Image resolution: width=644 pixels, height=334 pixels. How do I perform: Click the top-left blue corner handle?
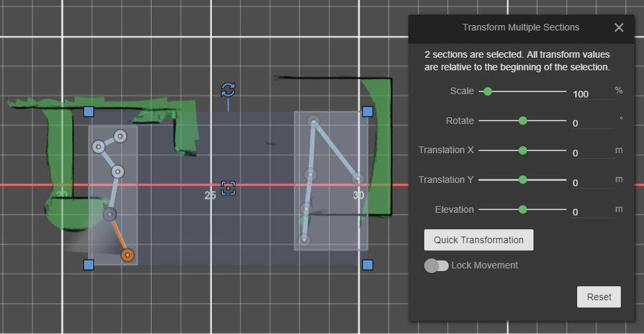pos(89,111)
